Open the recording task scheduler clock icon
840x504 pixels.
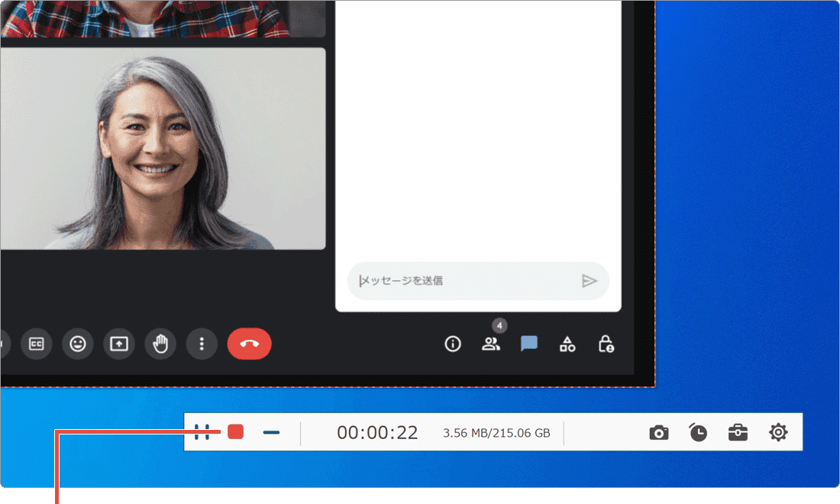coord(699,432)
